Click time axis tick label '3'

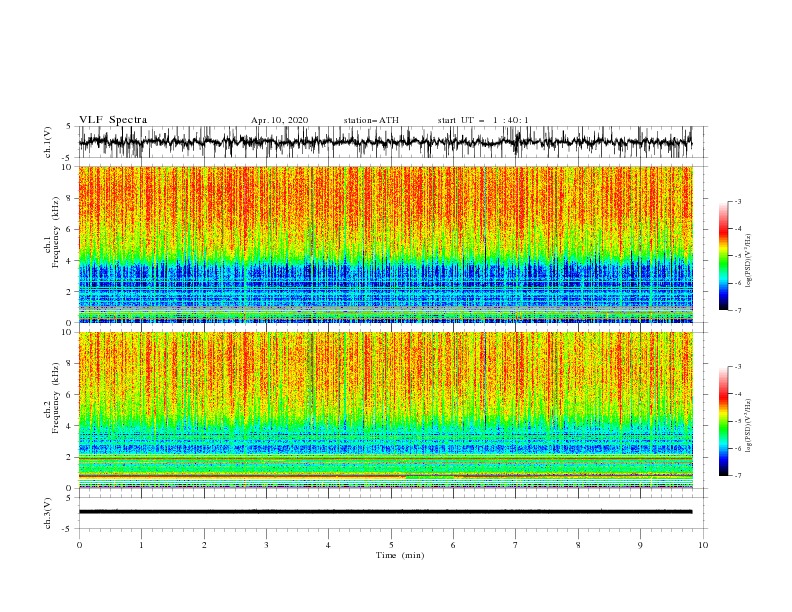[266, 545]
